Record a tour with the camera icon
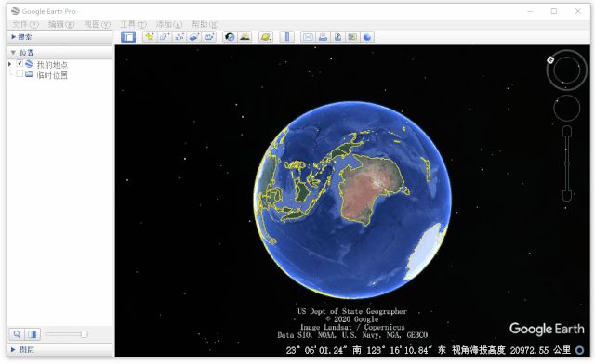595x364 pixels. point(209,37)
